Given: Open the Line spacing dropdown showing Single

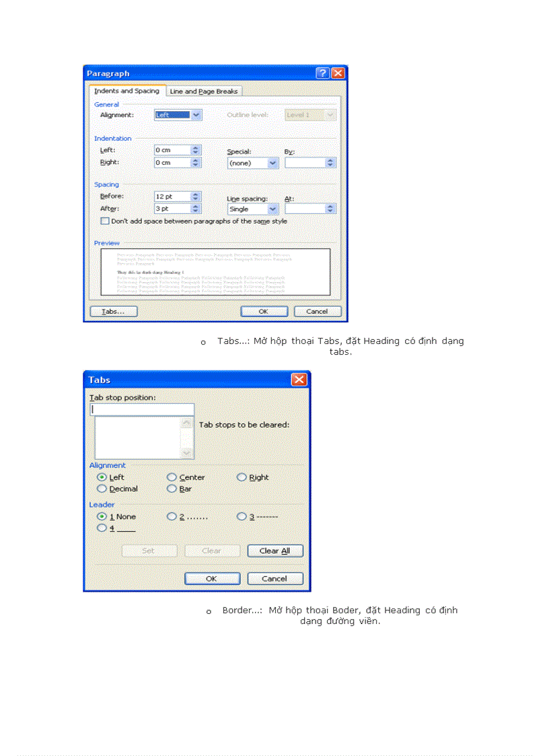Looking at the screenshot, I should point(272,209).
